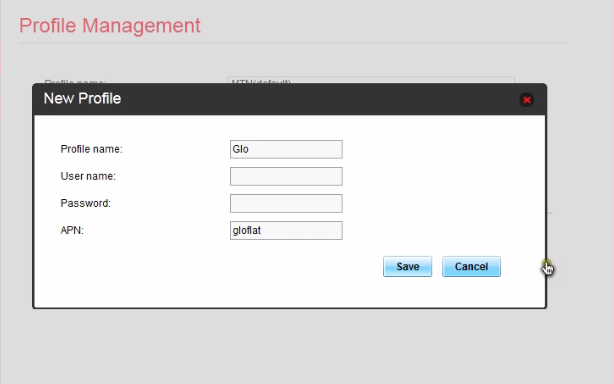Click the Profile Management page heading
This screenshot has height=384, width=614.
(110, 25)
